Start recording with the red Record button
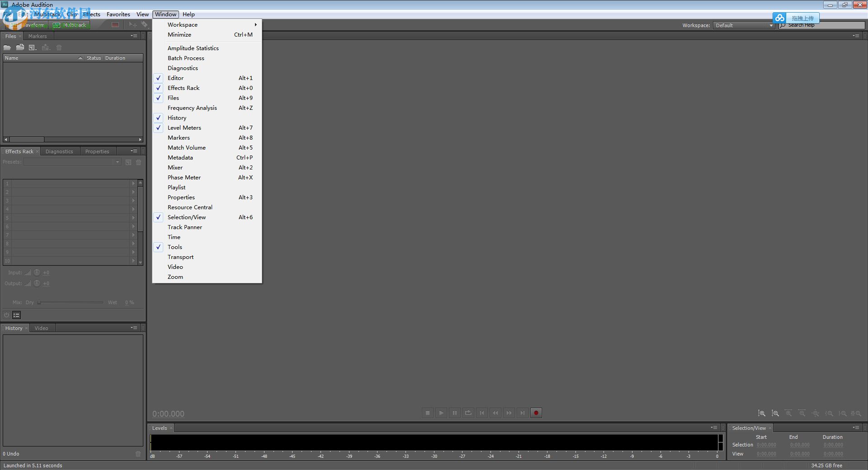868x470 pixels. point(536,413)
